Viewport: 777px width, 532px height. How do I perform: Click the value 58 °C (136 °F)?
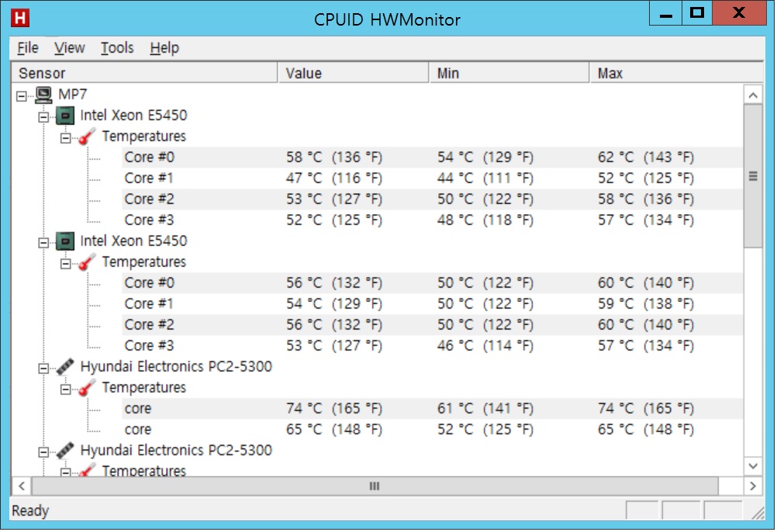click(334, 157)
